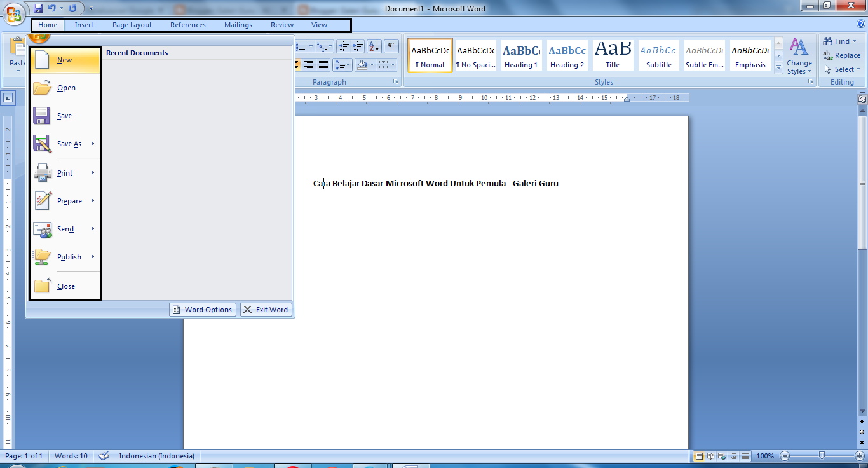
Task: Save using the Quick Access floppy icon
Action: [38, 8]
